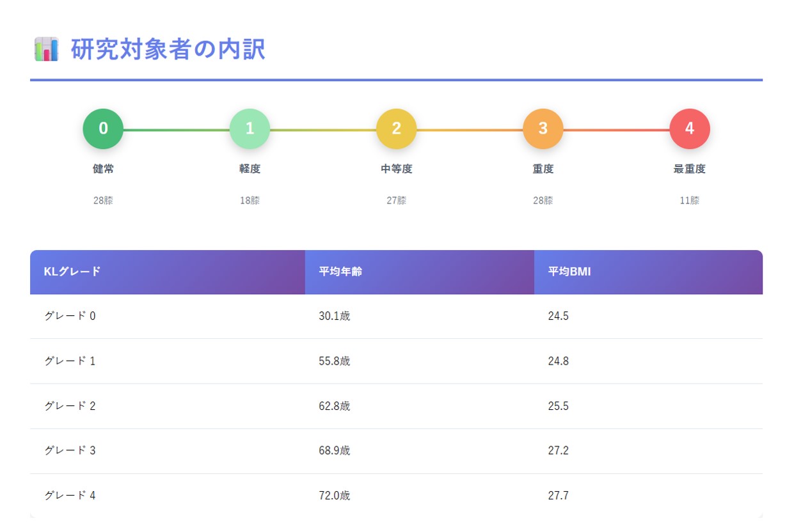Select the light green grade 1 circle
Viewport: 794px width, 532px height.
(250, 129)
